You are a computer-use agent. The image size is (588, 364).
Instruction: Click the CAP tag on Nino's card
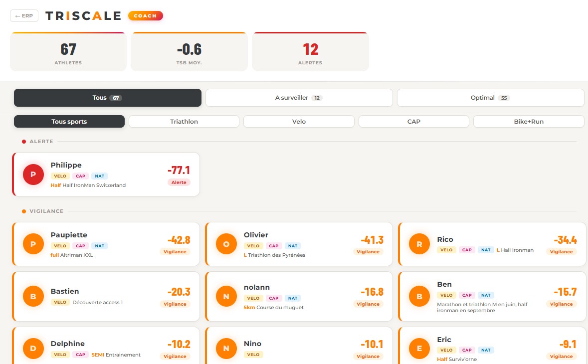coord(273,355)
